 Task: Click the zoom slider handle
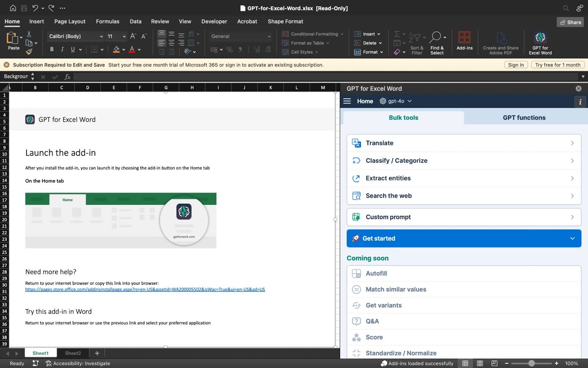point(531,363)
